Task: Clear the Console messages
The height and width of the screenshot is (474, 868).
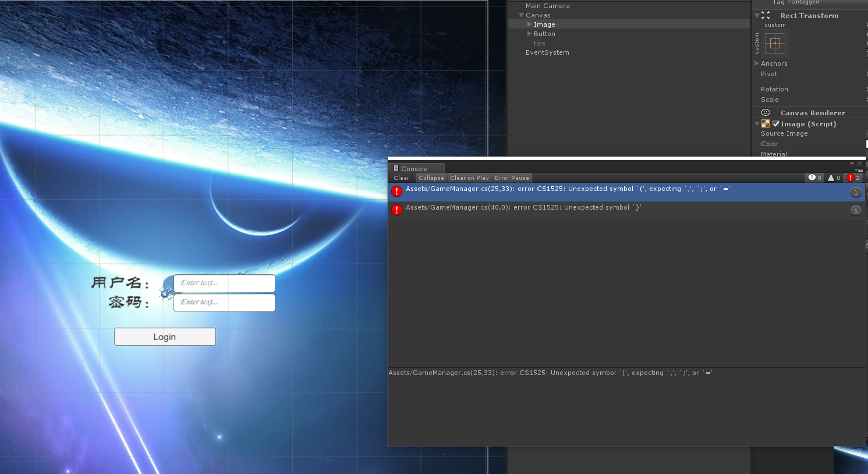Action: click(x=402, y=178)
